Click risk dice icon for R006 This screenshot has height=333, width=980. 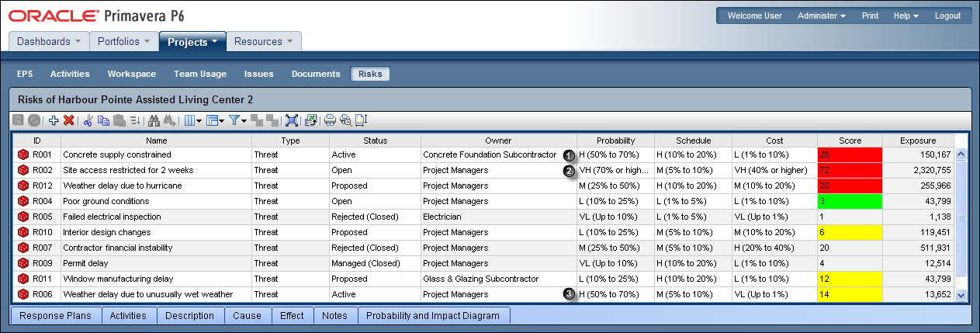click(x=22, y=294)
